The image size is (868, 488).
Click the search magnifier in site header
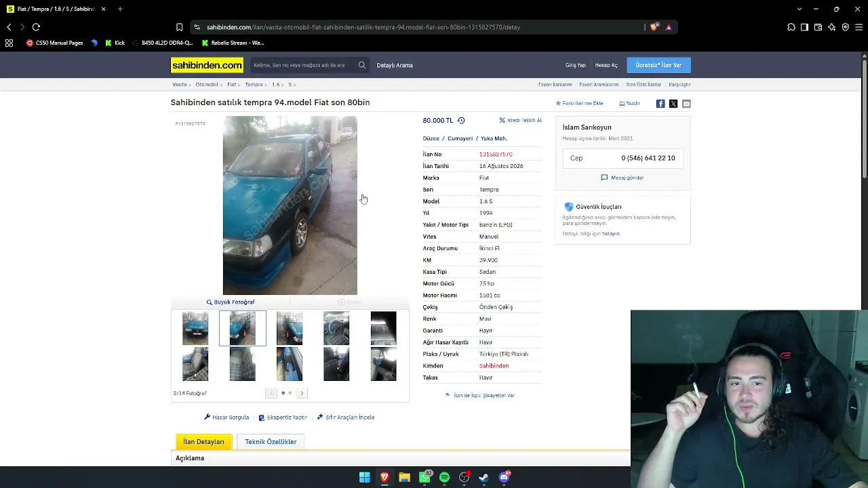click(362, 65)
